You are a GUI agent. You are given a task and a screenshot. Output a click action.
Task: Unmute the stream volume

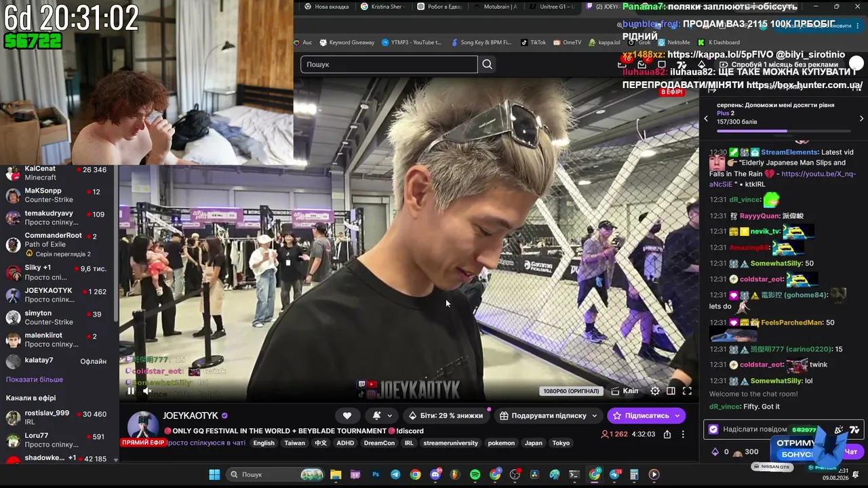pyautogui.click(x=147, y=390)
